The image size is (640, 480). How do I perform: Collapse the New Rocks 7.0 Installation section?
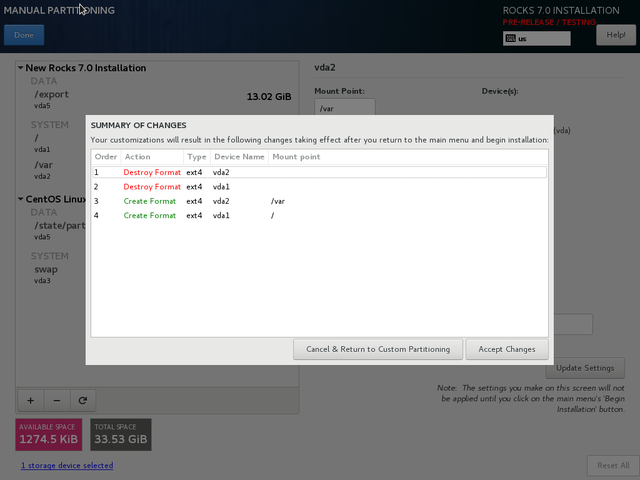click(x=20, y=68)
